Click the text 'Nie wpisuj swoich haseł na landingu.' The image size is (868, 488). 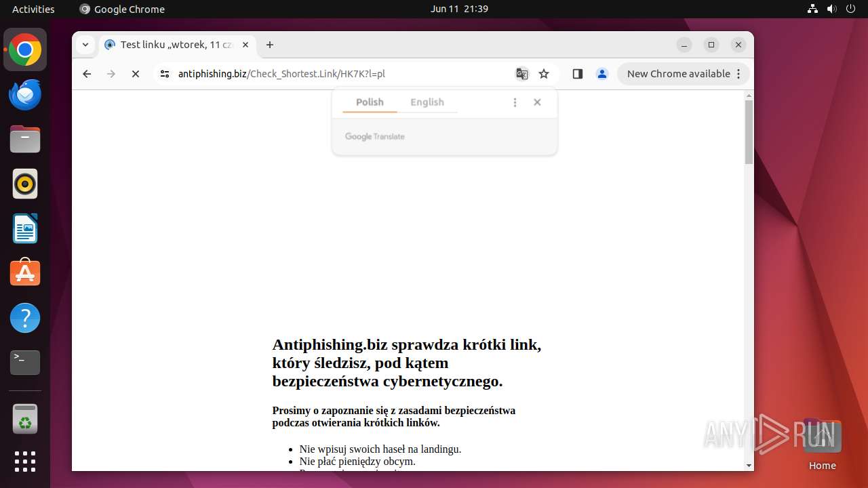[x=380, y=449]
